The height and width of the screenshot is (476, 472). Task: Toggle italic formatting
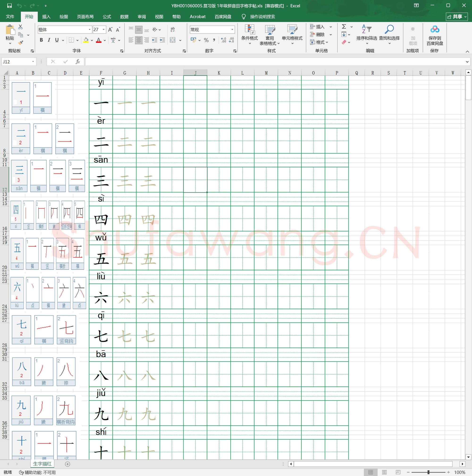[49, 40]
